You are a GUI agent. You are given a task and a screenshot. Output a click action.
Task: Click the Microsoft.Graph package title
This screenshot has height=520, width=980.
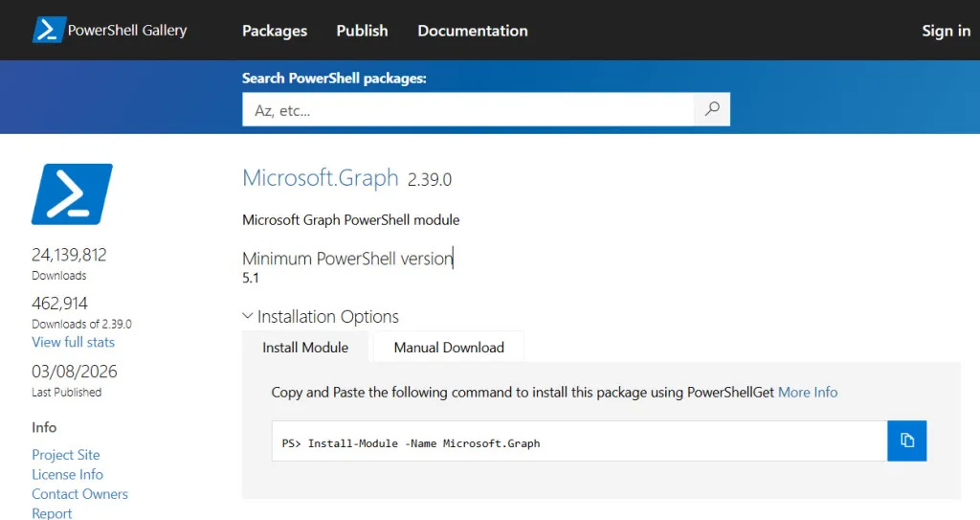pyautogui.click(x=320, y=178)
